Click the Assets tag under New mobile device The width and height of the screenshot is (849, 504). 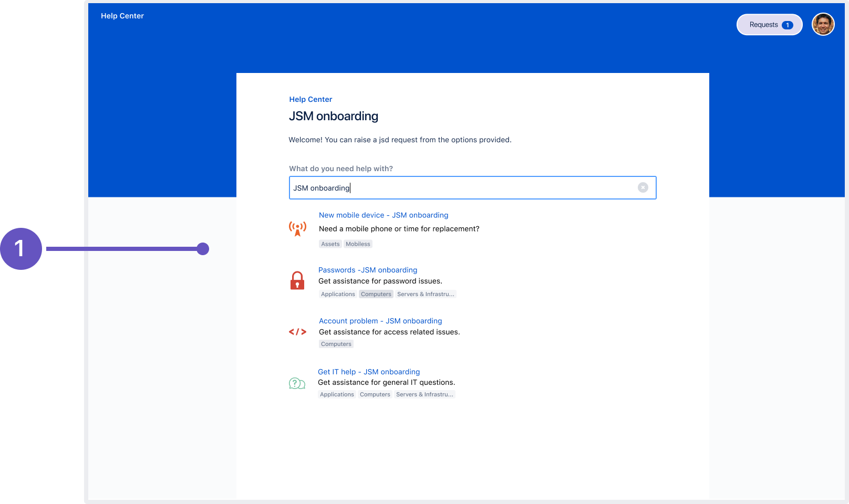(330, 244)
